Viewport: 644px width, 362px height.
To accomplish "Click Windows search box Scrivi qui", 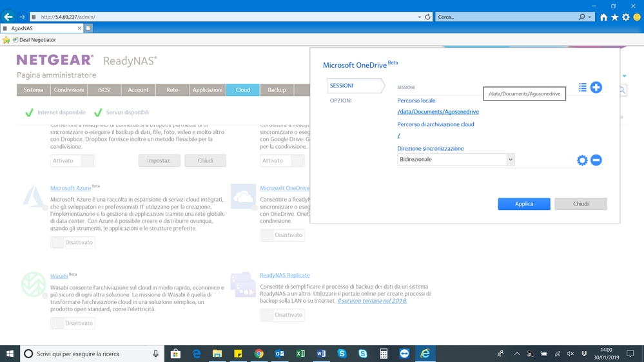I will 92,354.
